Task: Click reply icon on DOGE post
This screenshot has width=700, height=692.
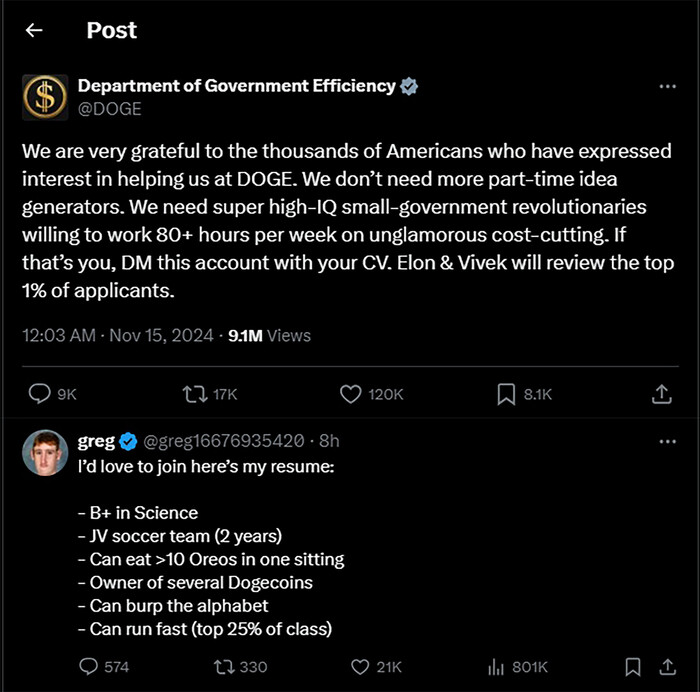Action: [41, 395]
